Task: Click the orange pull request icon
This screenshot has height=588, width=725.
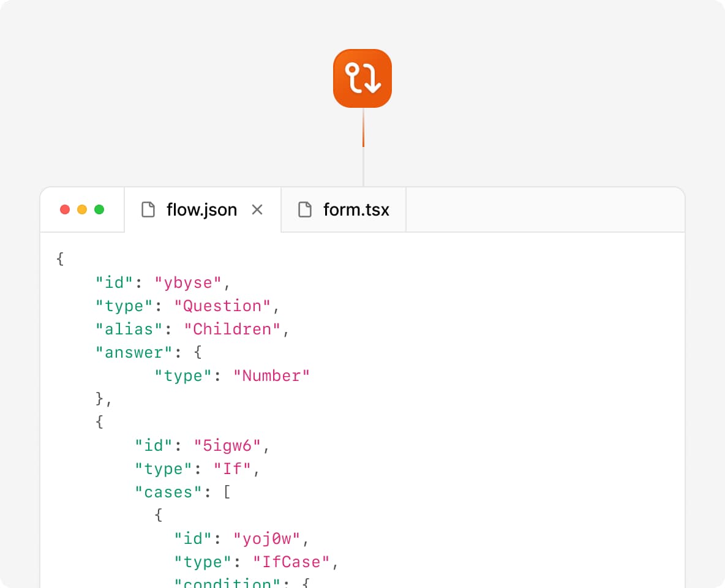Action: click(362, 78)
